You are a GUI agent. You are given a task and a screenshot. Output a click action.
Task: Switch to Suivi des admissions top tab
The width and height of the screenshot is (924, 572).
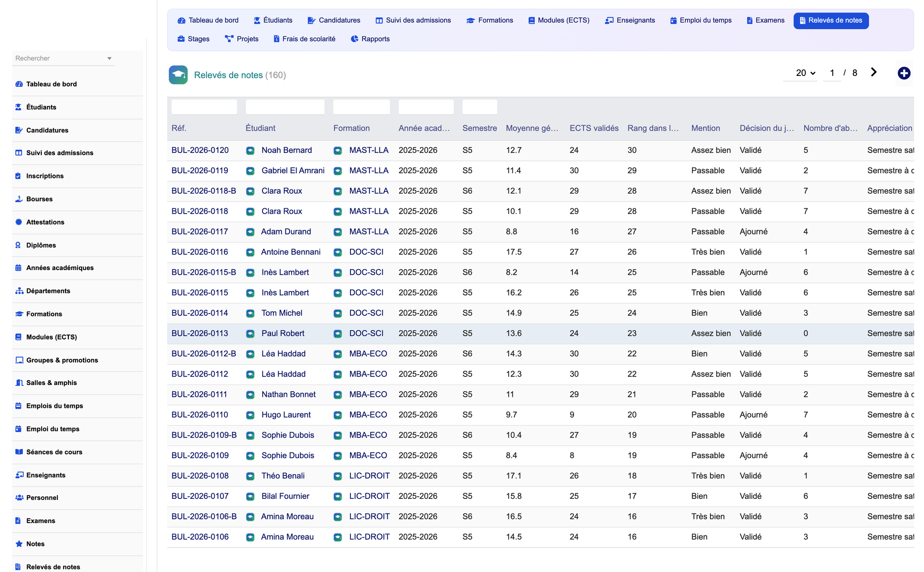click(413, 20)
